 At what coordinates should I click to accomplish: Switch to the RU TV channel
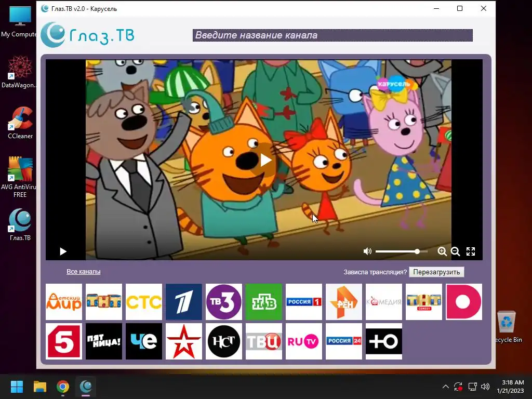(303, 341)
